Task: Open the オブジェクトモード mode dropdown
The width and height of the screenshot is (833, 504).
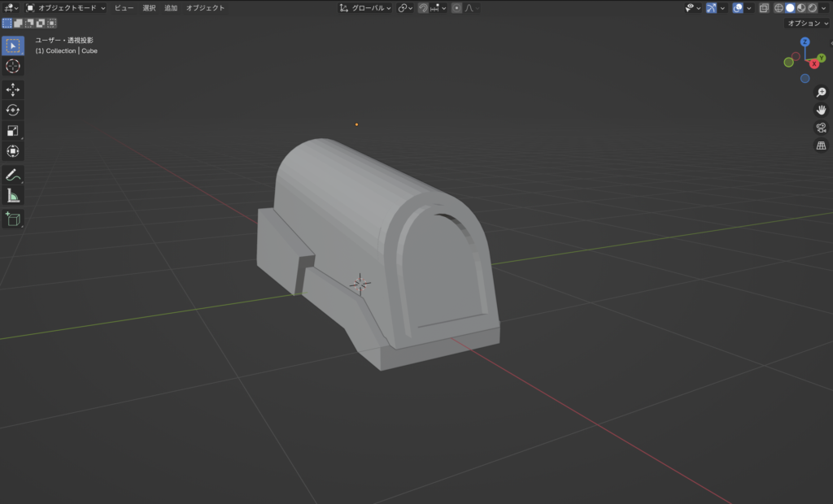Action: tap(66, 8)
